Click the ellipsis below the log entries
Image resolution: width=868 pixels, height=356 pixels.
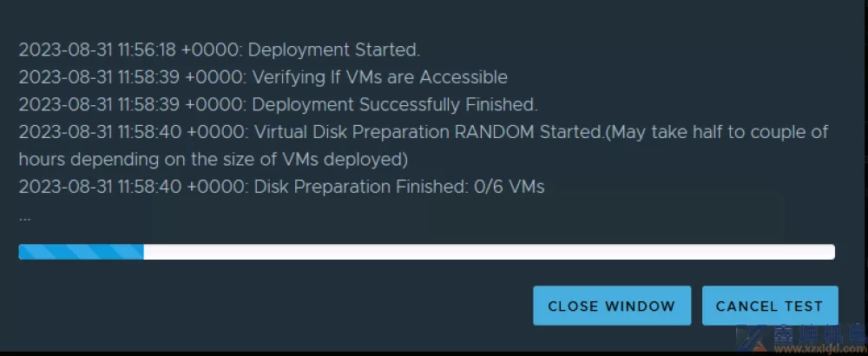(25, 217)
